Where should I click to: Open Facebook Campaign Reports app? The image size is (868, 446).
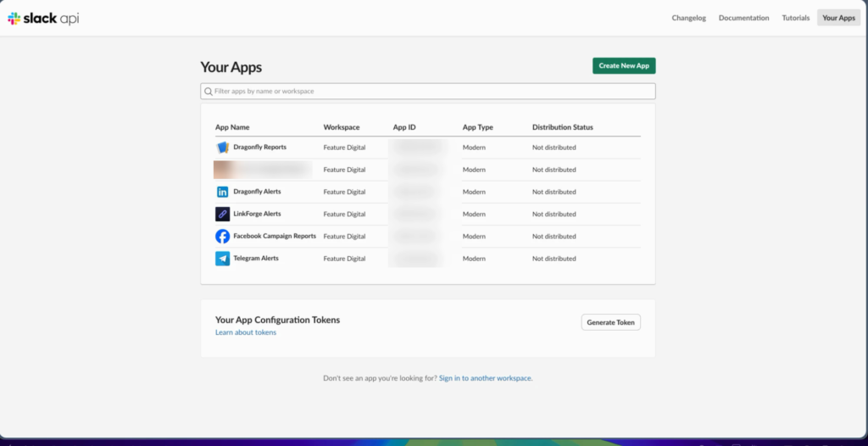coord(275,236)
